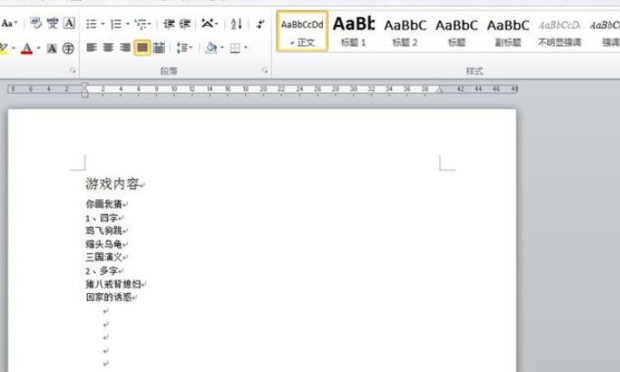Apply the red font color

[x=26, y=48]
